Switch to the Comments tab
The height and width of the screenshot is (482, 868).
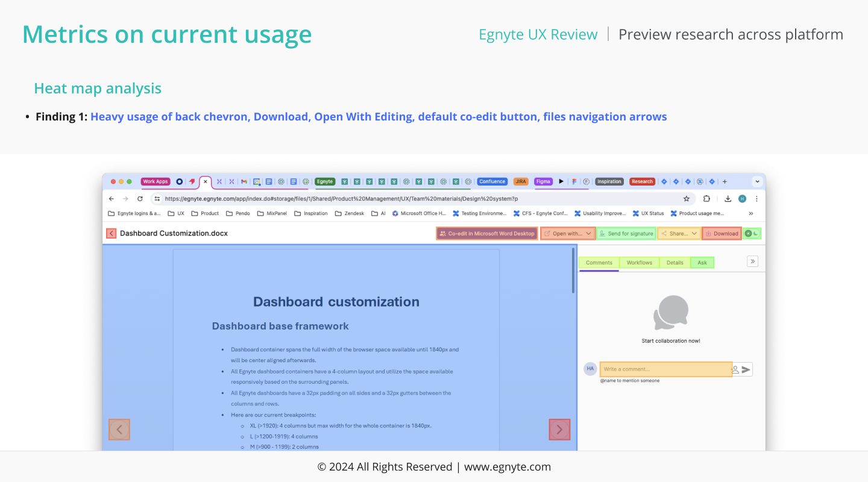click(599, 263)
